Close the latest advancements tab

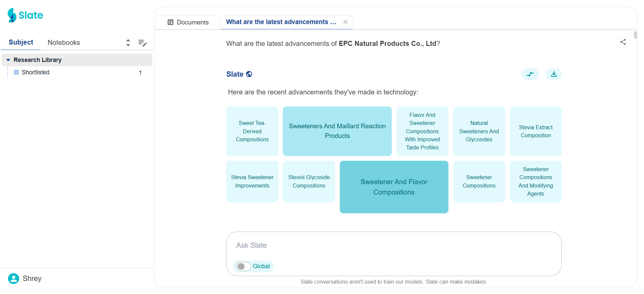pos(345,22)
